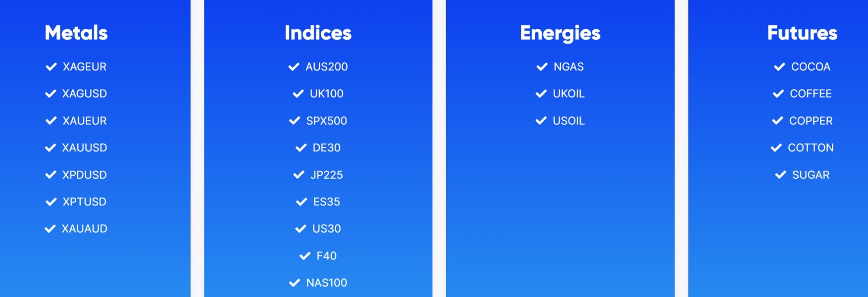The height and width of the screenshot is (297, 868).
Task: Click the checkmark next to XPTUSD
Action: pos(51,202)
